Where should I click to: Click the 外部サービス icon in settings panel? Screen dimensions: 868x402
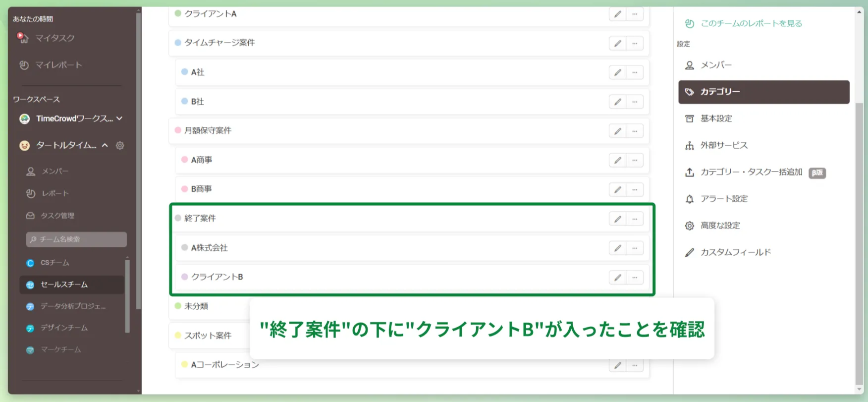[689, 145]
